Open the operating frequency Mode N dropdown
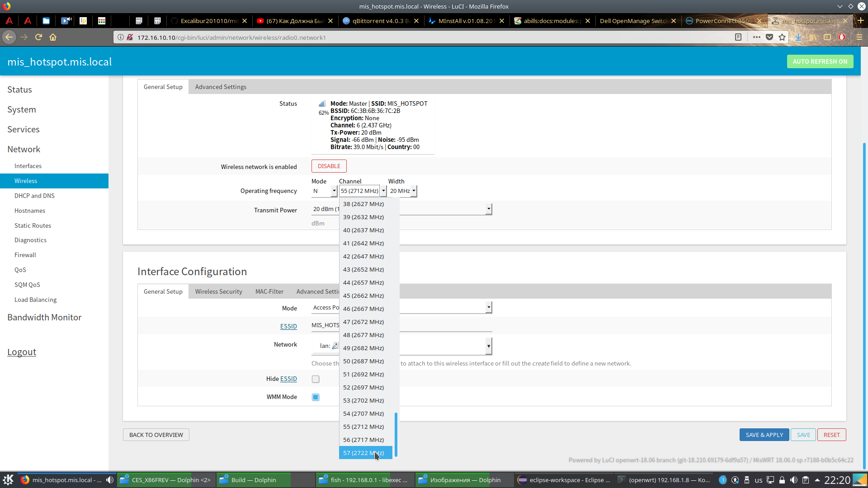Image resolution: width=868 pixels, height=488 pixels. (x=324, y=191)
